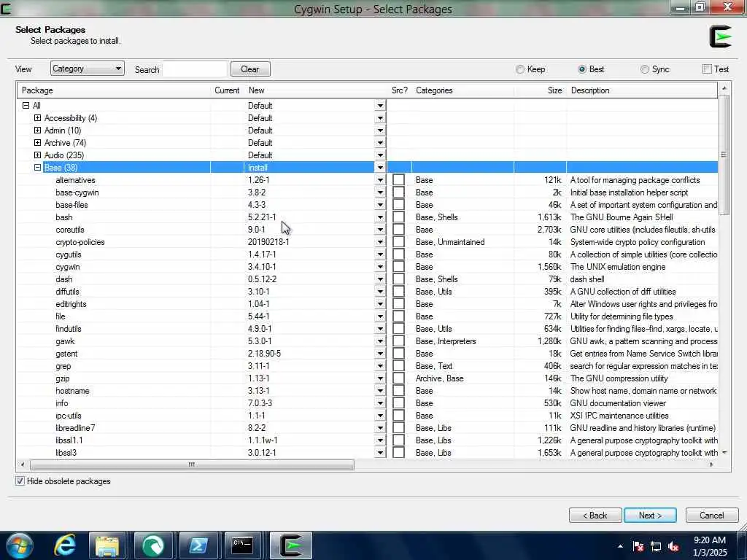Screen dimensions: 747x560
Task: Click the Current column header
Action: tap(227, 90)
